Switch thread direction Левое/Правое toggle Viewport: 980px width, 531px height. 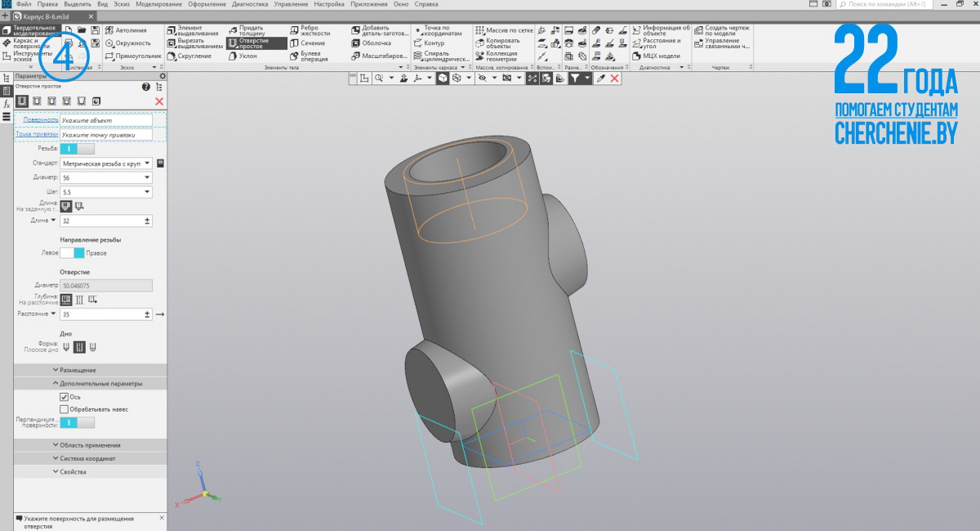point(73,253)
